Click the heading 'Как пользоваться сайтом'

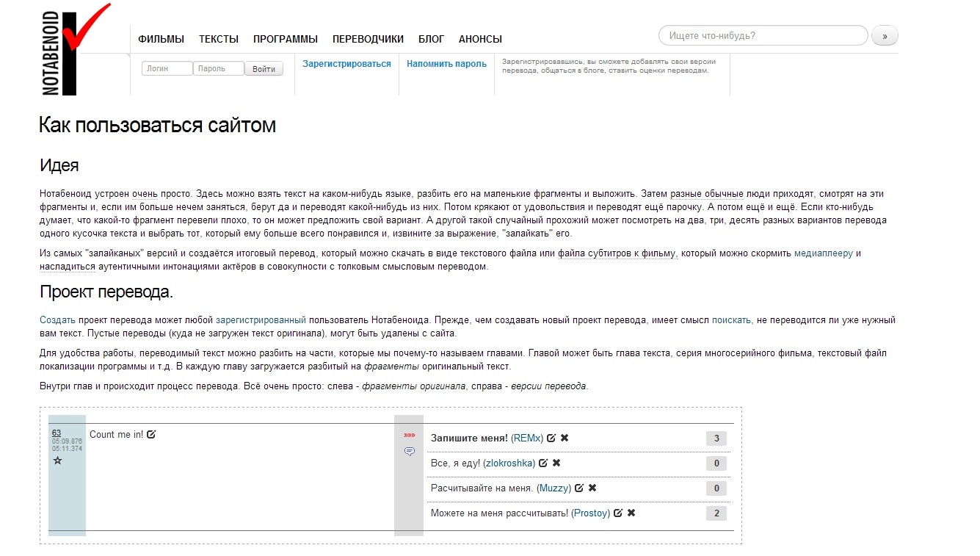(157, 125)
